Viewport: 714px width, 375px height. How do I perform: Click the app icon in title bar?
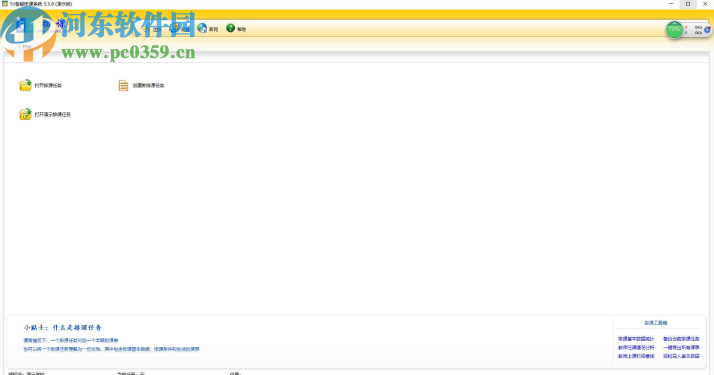(x=5, y=4)
